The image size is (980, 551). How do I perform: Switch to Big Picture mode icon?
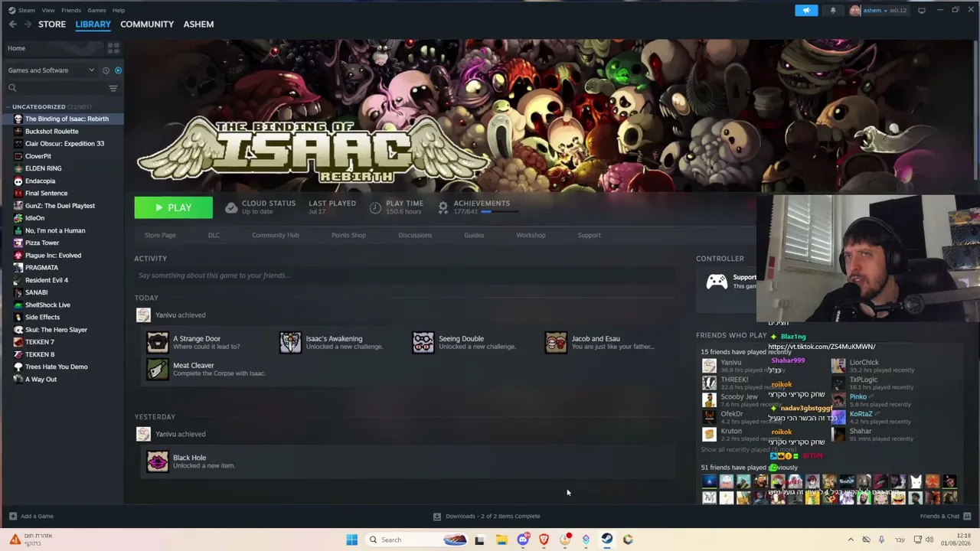[x=921, y=10]
